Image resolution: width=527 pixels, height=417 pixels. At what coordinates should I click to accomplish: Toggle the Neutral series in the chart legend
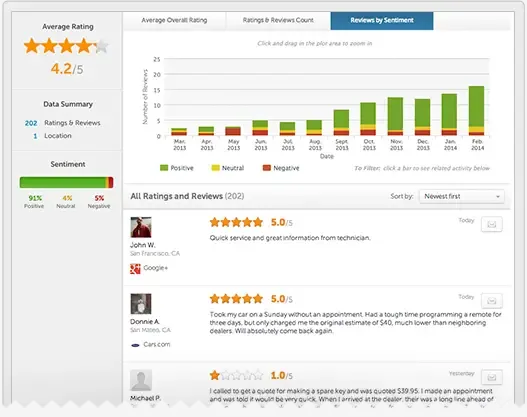coord(228,168)
